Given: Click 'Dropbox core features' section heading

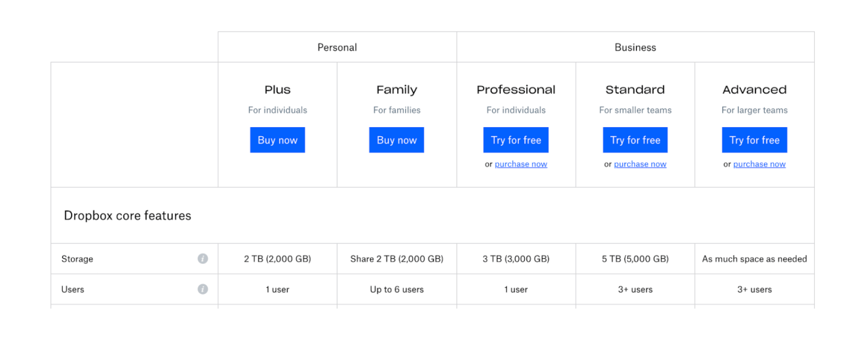Looking at the screenshot, I should click(128, 216).
